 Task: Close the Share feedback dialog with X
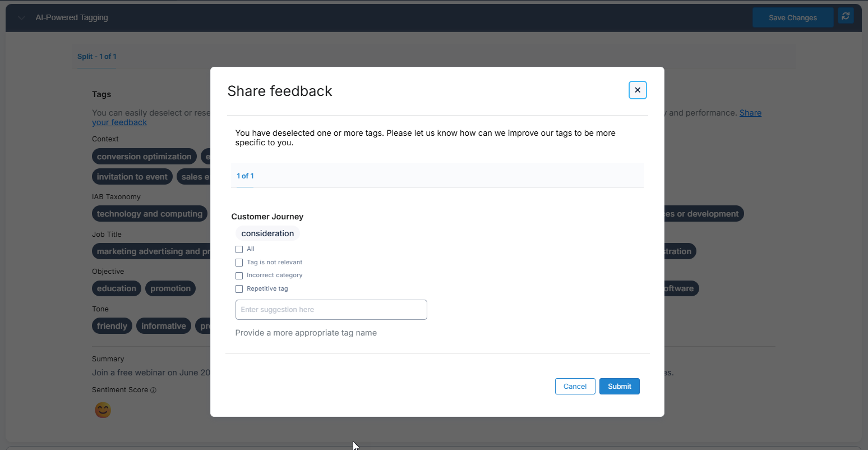coord(638,90)
